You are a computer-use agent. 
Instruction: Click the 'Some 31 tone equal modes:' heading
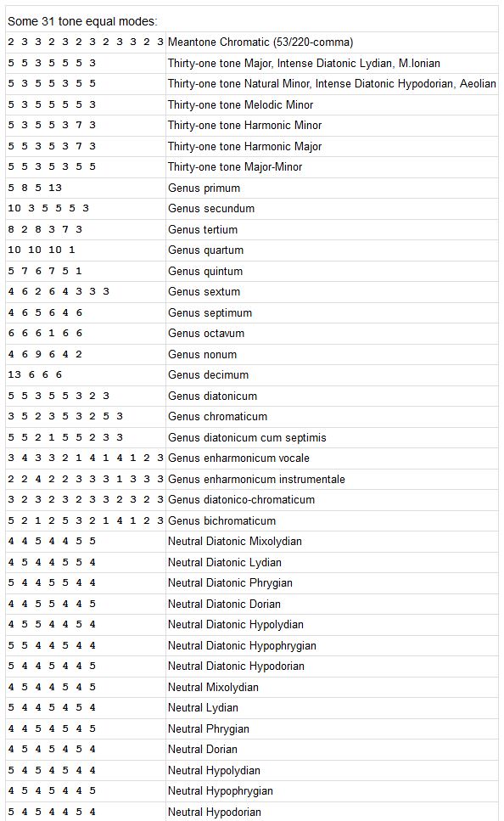pyautogui.click(x=82, y=21)
